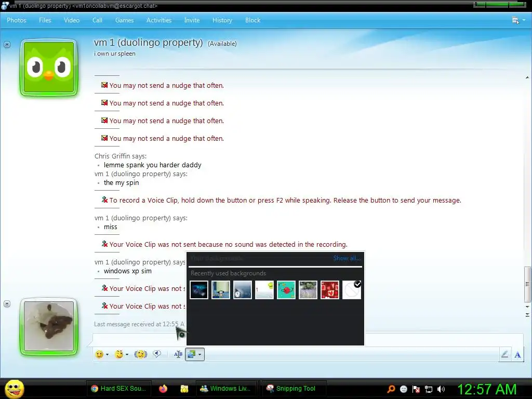Block this contact from the menu bar
Screen dimensions: 532x399
coord(253,20)
